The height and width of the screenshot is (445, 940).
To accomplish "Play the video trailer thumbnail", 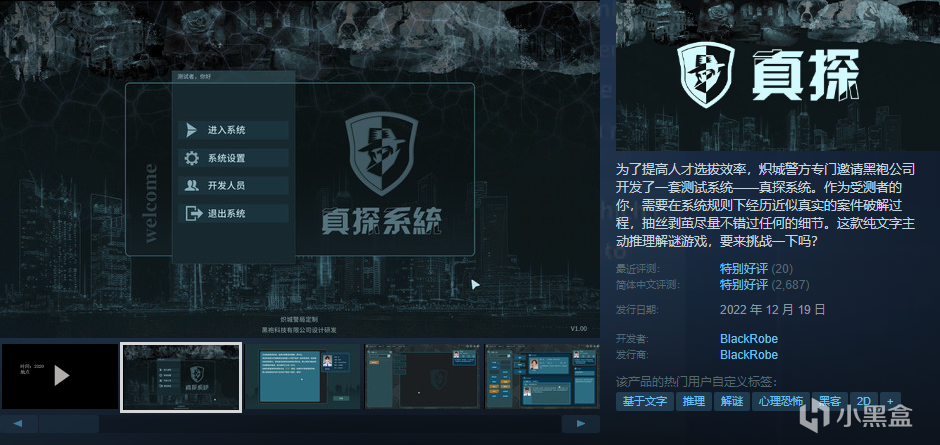I will tap(60, 376).
